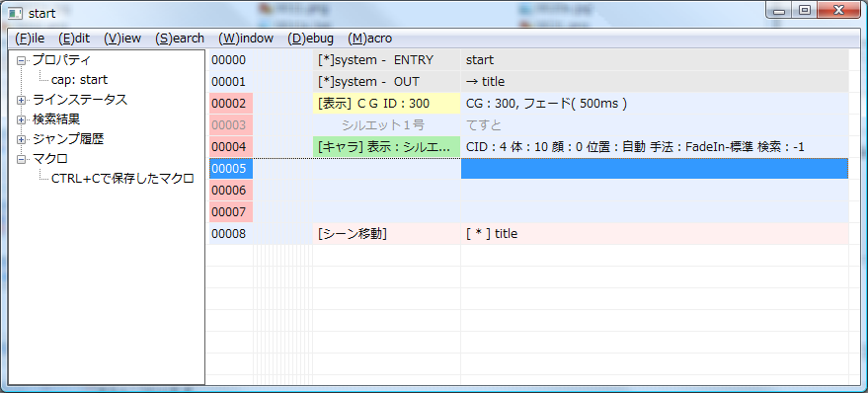The height and width of the screenshot is (393, 868).
Task: Click line number 00007
Action: [x=231, y=212]
